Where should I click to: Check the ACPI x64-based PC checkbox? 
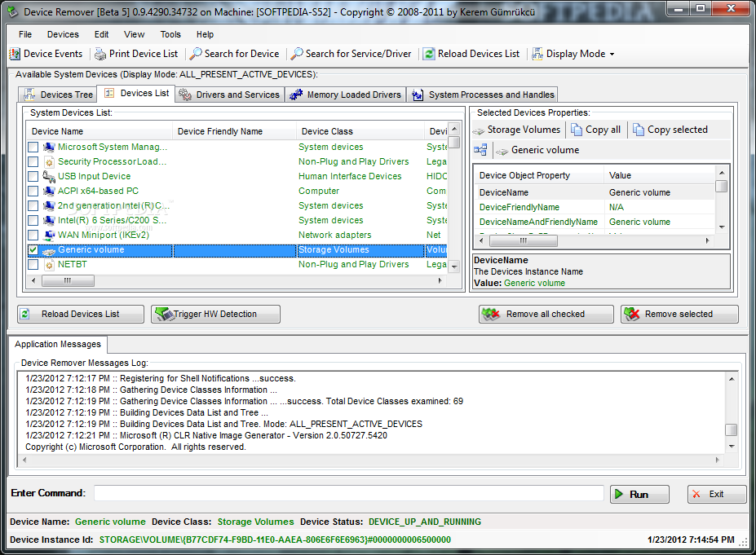[33, 192]
